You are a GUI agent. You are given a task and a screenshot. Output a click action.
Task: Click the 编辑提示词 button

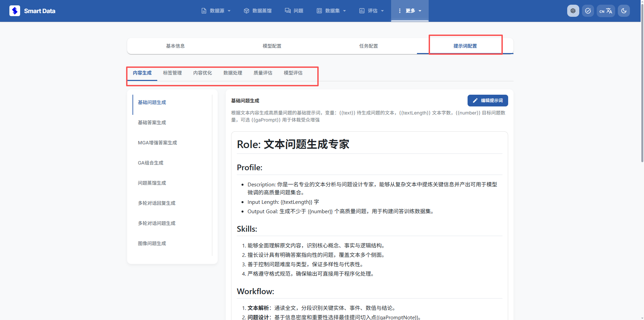[x=488, y=100]
